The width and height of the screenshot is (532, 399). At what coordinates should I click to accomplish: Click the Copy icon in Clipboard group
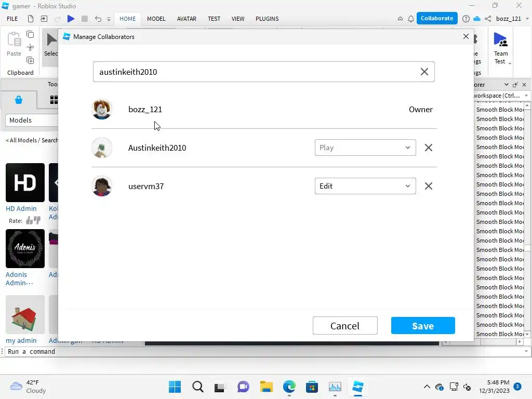pos(30,35)
